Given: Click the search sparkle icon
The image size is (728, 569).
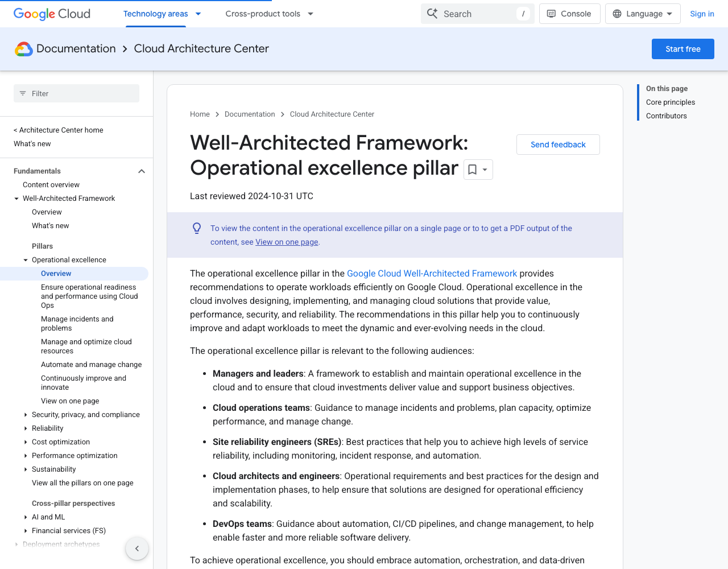Looking at the screenshot, I should (x=432, y=14).
